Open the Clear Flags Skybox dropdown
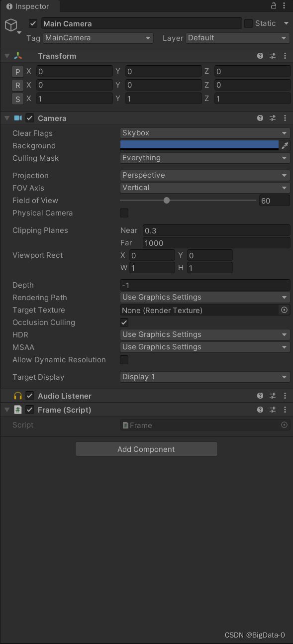Viewport: 293px width, 644px height. click(x=205, y=133)
